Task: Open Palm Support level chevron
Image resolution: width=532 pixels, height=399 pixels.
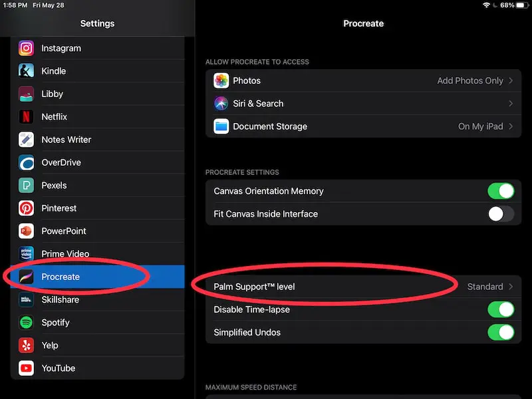Action: pos(511,287)
